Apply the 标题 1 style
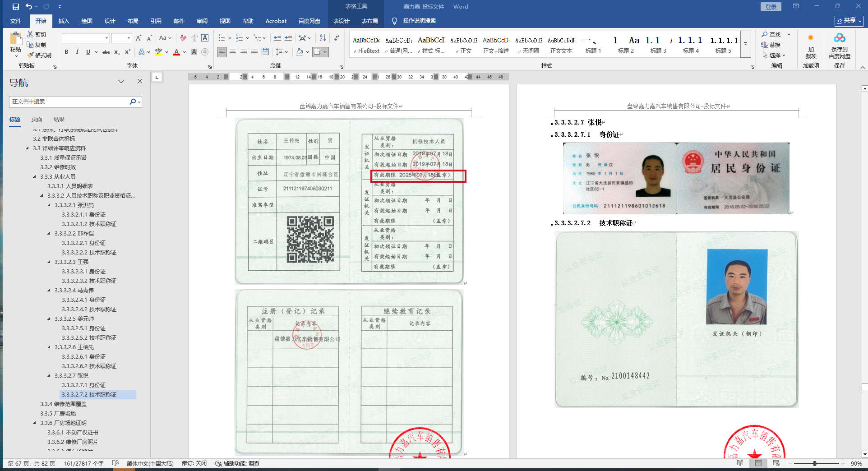Viewport: 868px width, 471px height. pos(593,45)
